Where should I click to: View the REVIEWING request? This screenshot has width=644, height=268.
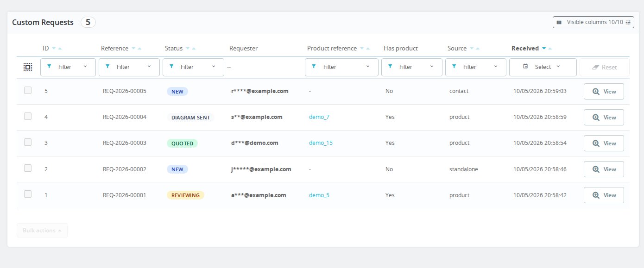604,195
